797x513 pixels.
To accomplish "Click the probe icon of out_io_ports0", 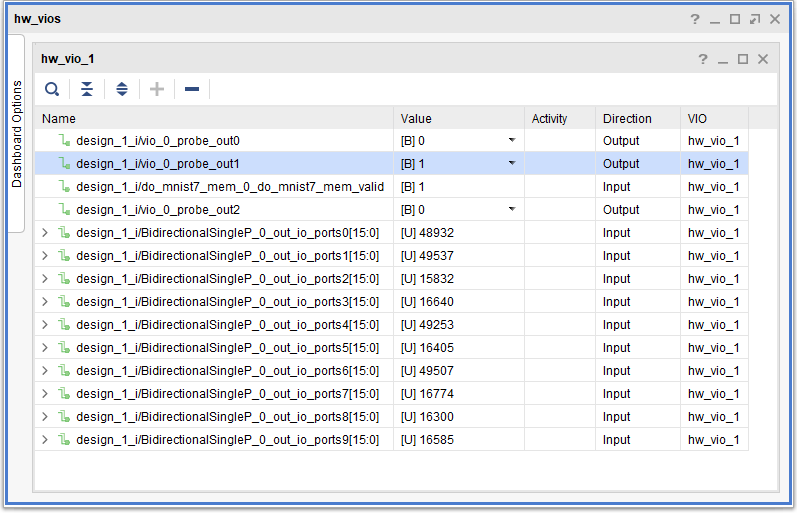I will pyautogui.click(x=64, y=232).
